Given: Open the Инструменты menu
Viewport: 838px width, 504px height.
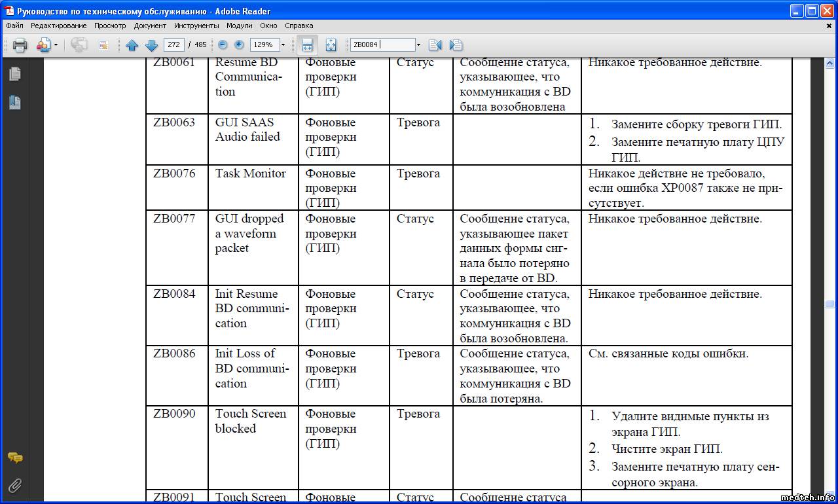Looking at the screenshot, I should (196, 26).
